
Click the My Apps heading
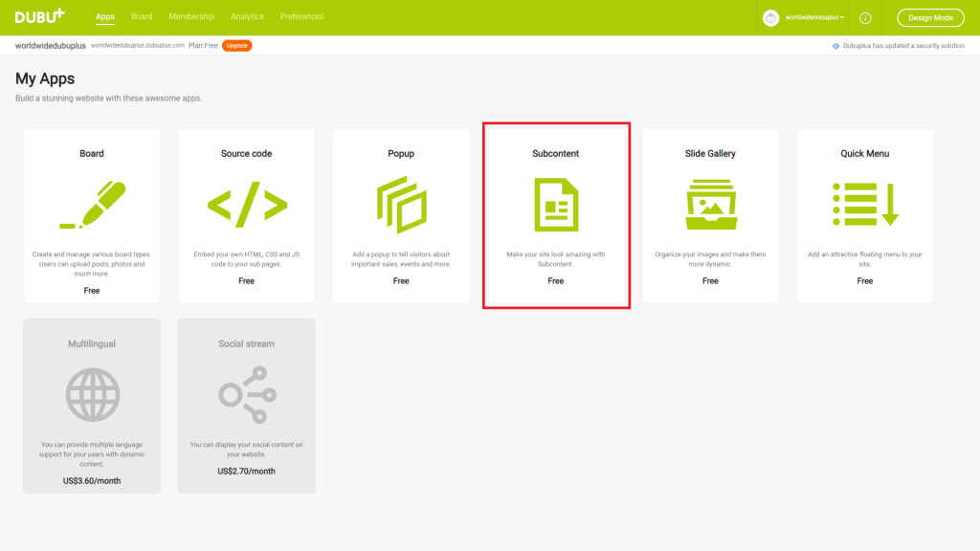tap(45, 79)
